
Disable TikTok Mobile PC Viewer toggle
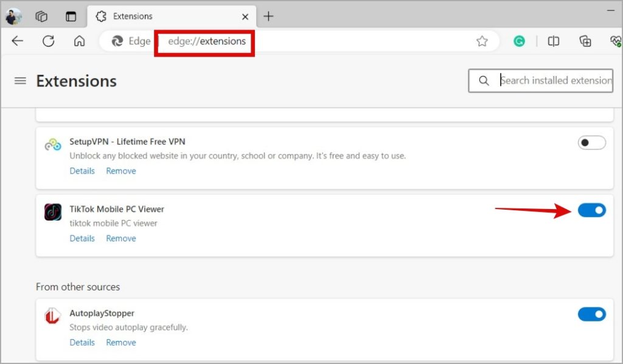[591, 210]
